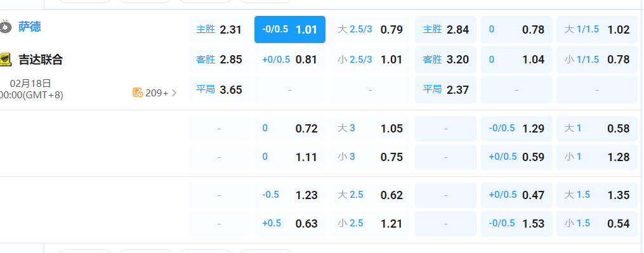
Task: Pick 小 3 at 0.75
Action: pos(370,157)
